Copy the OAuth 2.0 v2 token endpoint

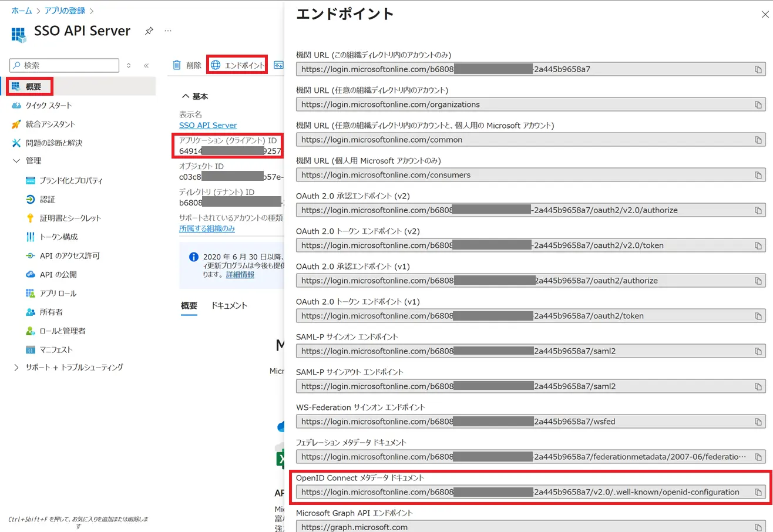click(758, 245)
